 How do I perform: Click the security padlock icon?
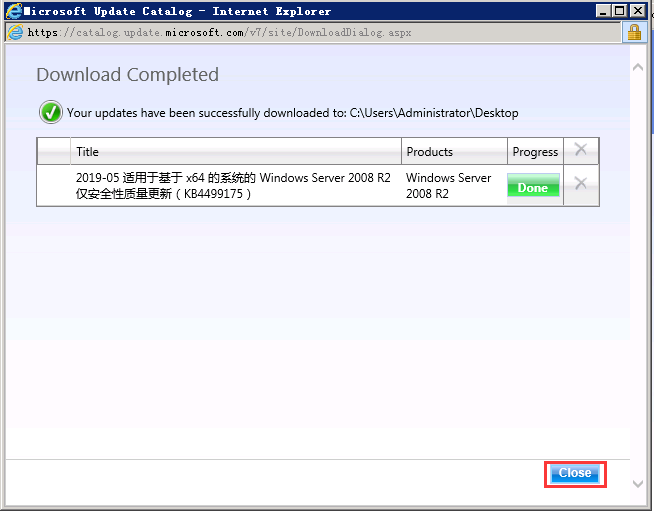[x=634, y=32]
